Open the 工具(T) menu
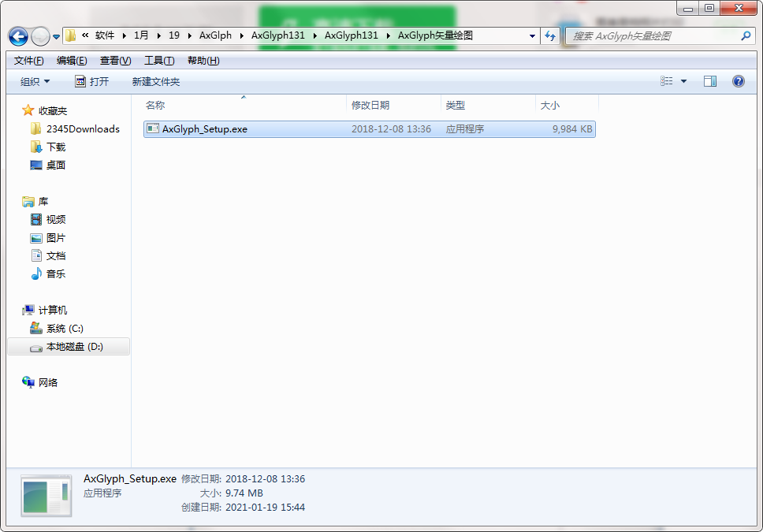This screenshot has height=532, width=763. point(159,61)
